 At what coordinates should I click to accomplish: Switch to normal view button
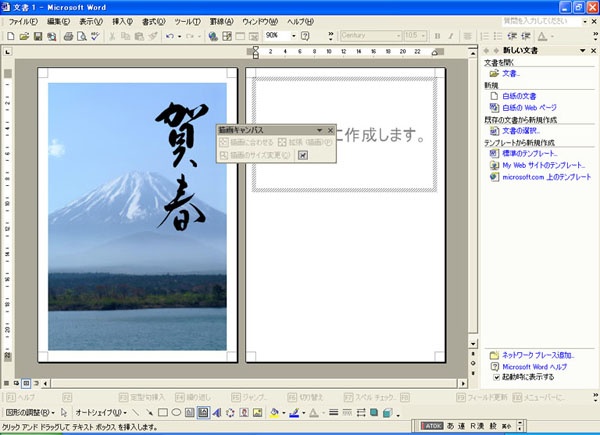coord(7,383)
